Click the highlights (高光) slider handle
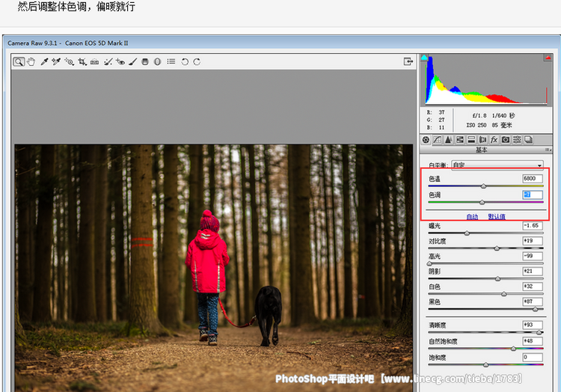561x392 pixels. tap(429, 263)
